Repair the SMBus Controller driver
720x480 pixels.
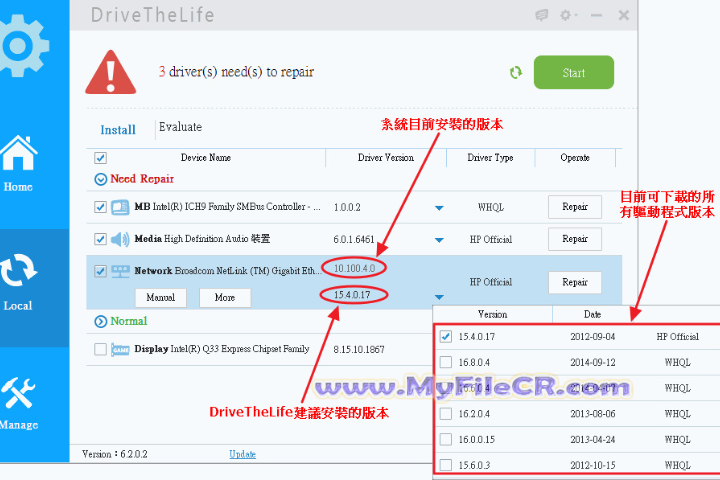click(575, 207)
